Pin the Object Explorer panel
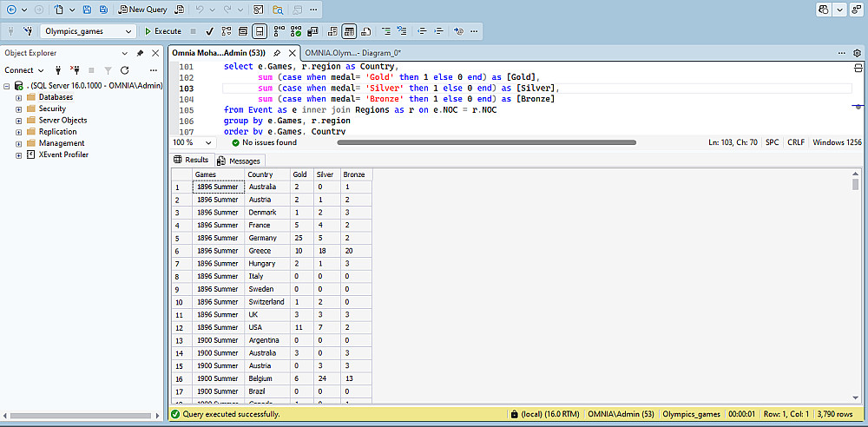The width and height of the screenshot is (868, 427). coord(141,53)
